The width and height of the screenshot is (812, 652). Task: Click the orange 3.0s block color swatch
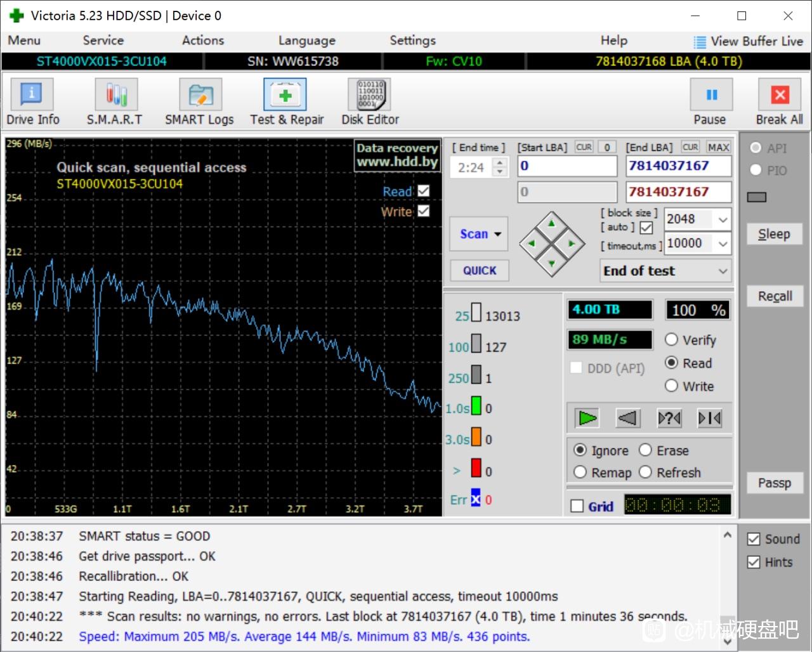[x=476, y=437]
